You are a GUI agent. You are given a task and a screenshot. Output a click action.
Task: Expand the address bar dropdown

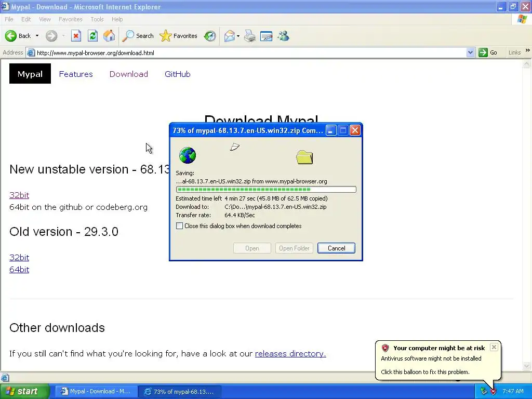point(470,52)
